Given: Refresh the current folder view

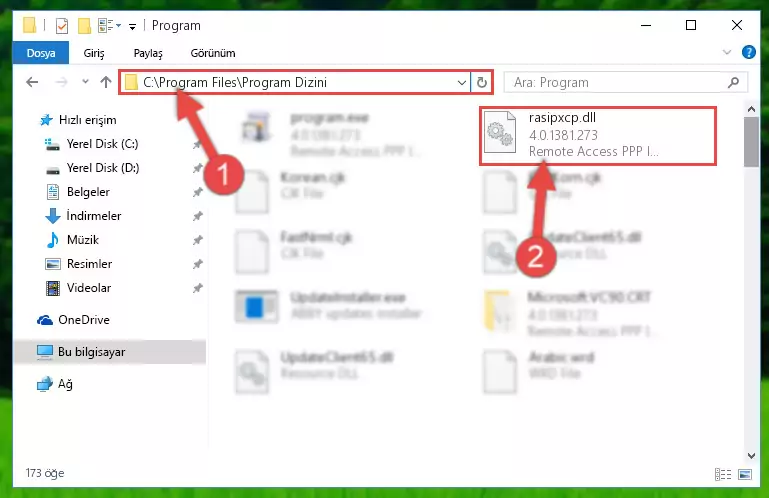Looking at the screenshot, I should 482,82.
